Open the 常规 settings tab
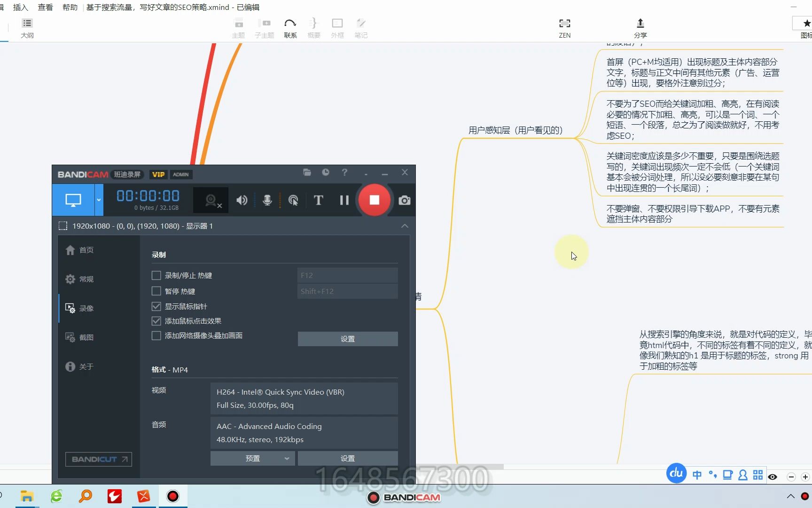The height and width of the screenshot is (508, 812). (80, 279)
